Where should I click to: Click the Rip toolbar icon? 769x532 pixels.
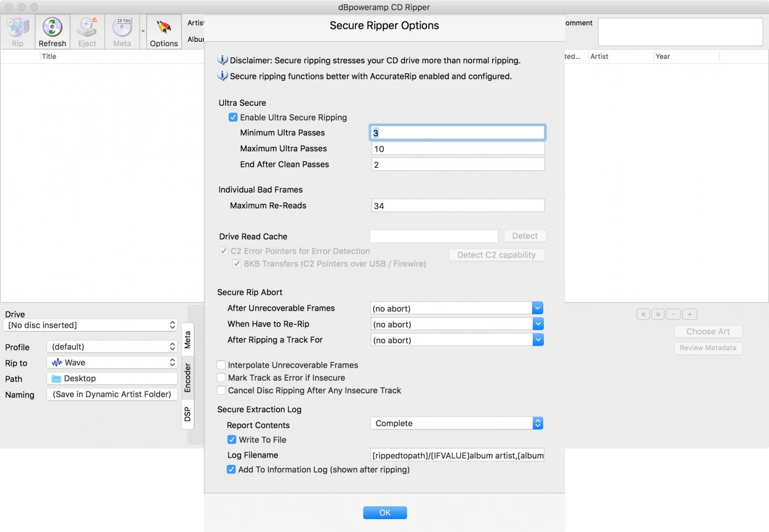click(x=17, y=32)
